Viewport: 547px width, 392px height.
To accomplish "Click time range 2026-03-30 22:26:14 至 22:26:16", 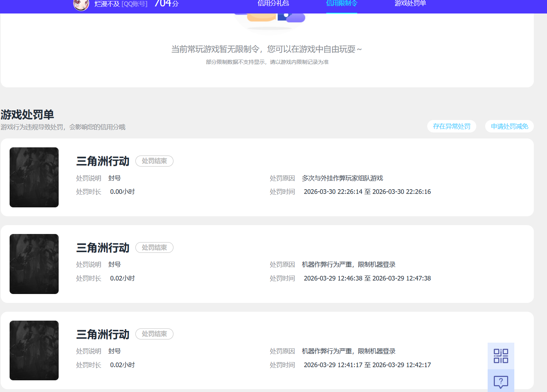I will point(367,192).
